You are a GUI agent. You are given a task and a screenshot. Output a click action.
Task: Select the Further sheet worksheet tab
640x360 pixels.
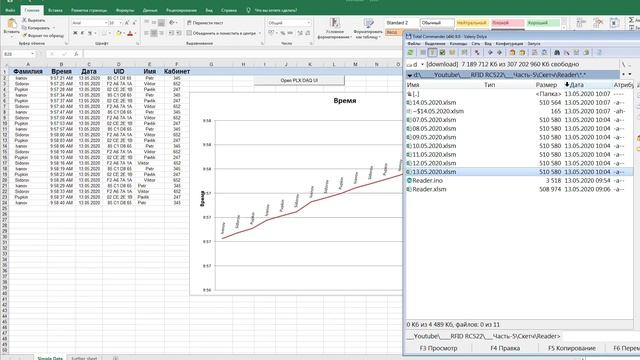[84, 358]
